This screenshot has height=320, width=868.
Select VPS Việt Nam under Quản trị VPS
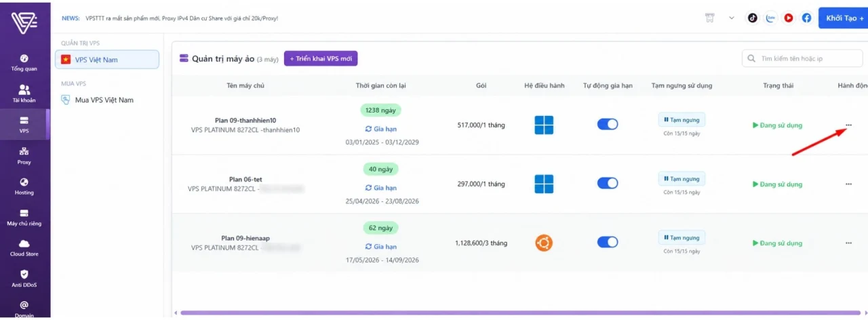(107, 60)
